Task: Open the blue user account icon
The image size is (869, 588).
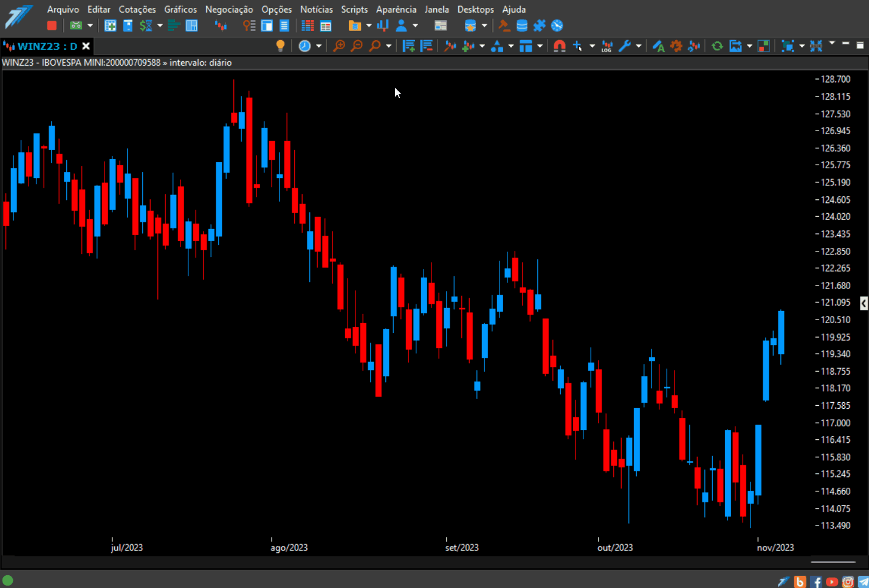Action: click(x=401, y=26)
